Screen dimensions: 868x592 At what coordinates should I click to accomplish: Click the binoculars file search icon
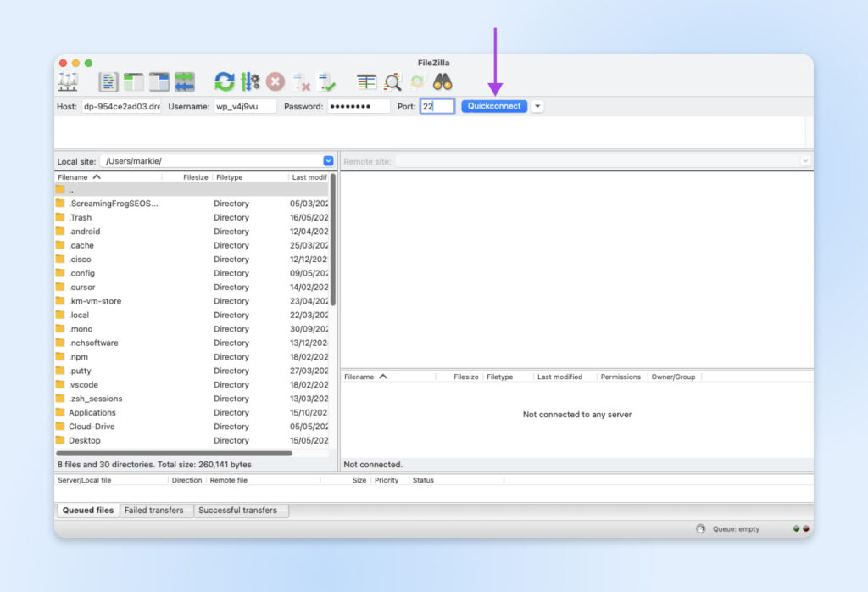tap(442, 81)
